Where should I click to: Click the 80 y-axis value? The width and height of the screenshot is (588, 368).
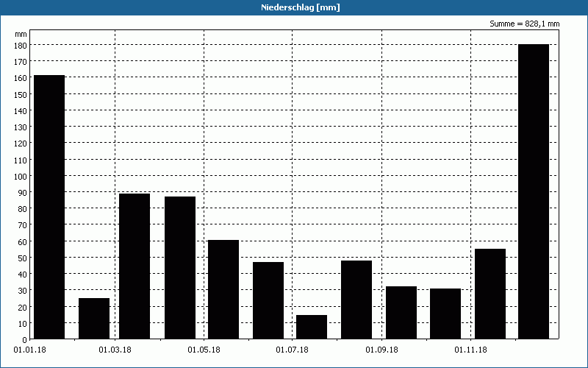23,209
